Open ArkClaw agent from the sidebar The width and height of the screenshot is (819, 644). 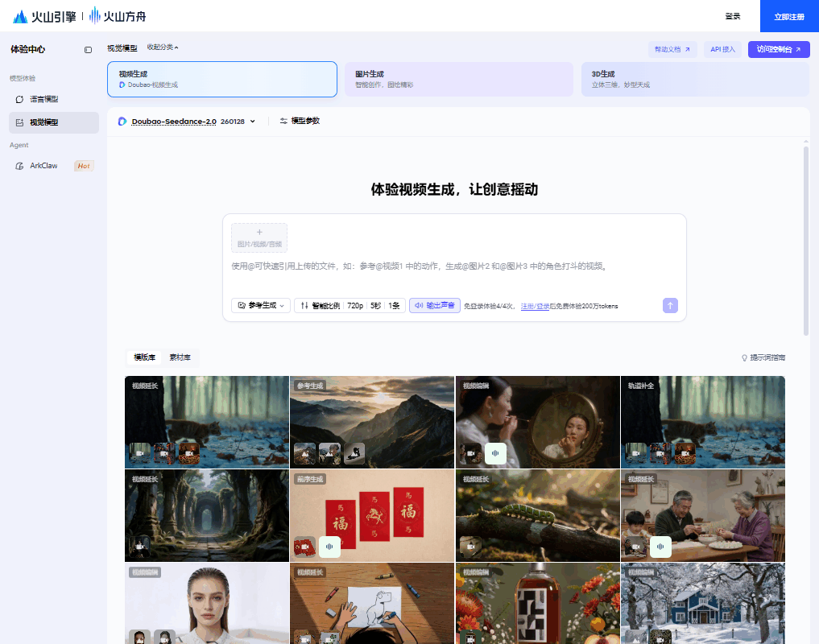click(43, 166)
